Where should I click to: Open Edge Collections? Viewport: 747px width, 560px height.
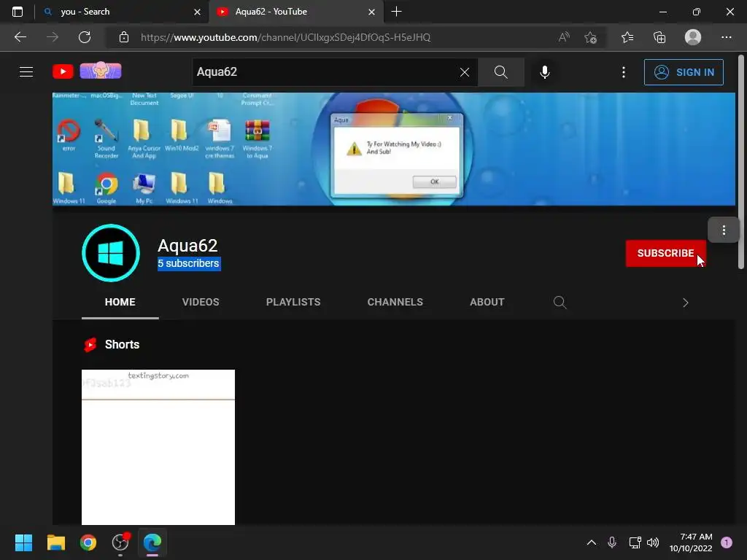click(x=659, y=37)
